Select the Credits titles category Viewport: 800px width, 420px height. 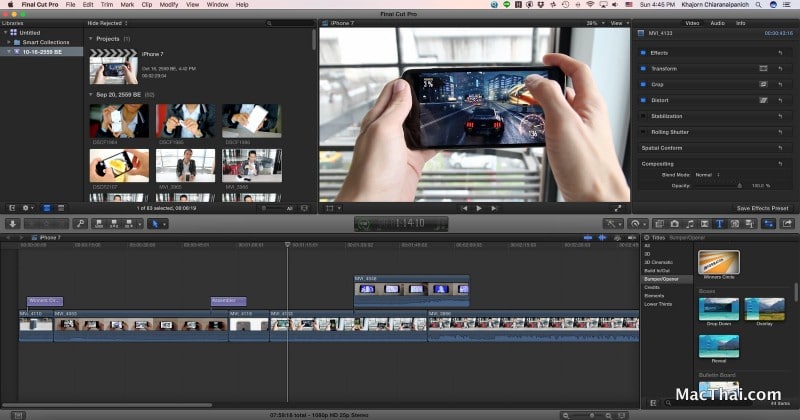652,287
